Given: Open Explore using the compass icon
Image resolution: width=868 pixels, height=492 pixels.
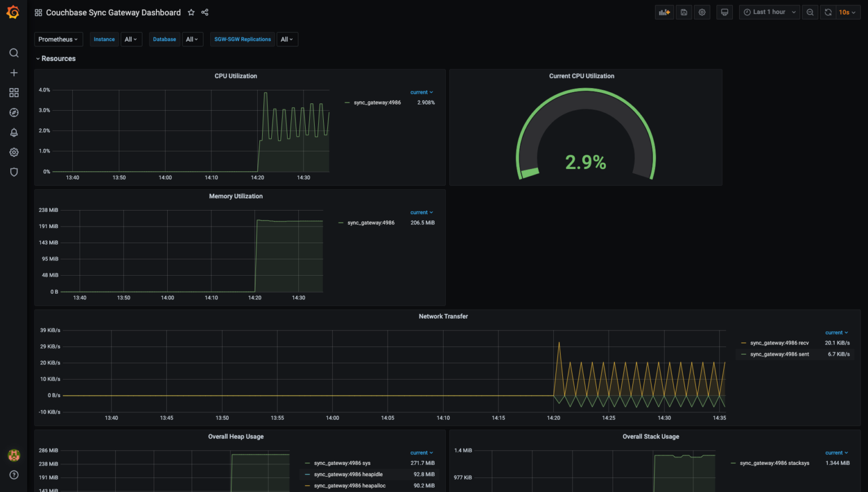Looking at the screenshot, I should point(14,112).
